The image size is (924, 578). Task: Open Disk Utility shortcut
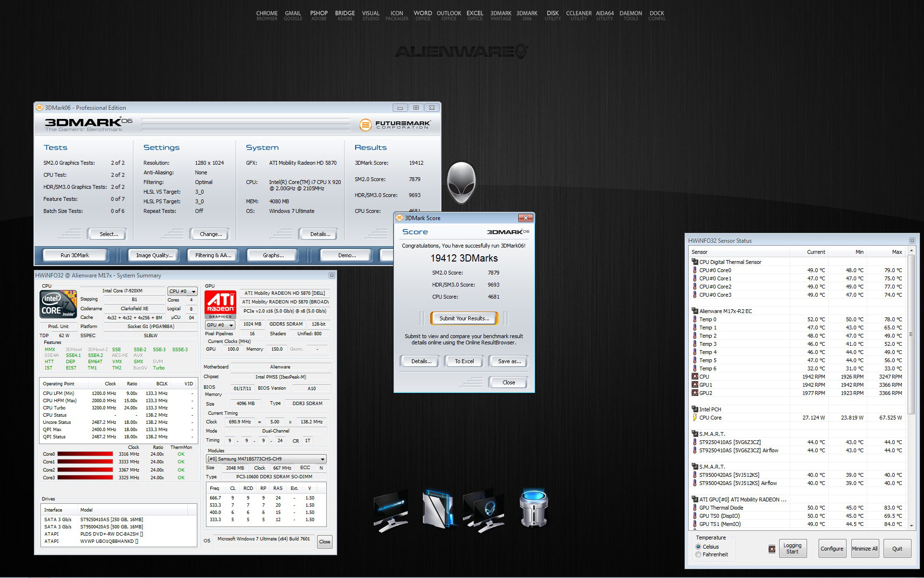tap(552, 16)
